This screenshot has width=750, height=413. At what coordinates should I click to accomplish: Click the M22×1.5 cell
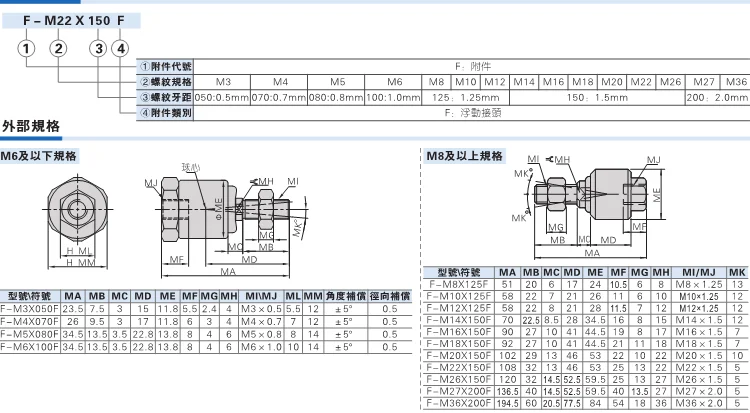[699, 368]
